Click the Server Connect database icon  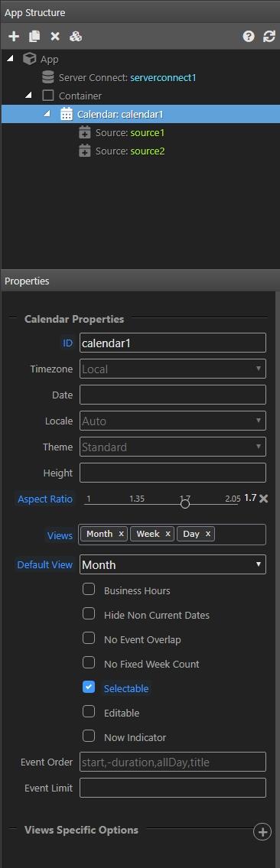[x=48, y=77]
